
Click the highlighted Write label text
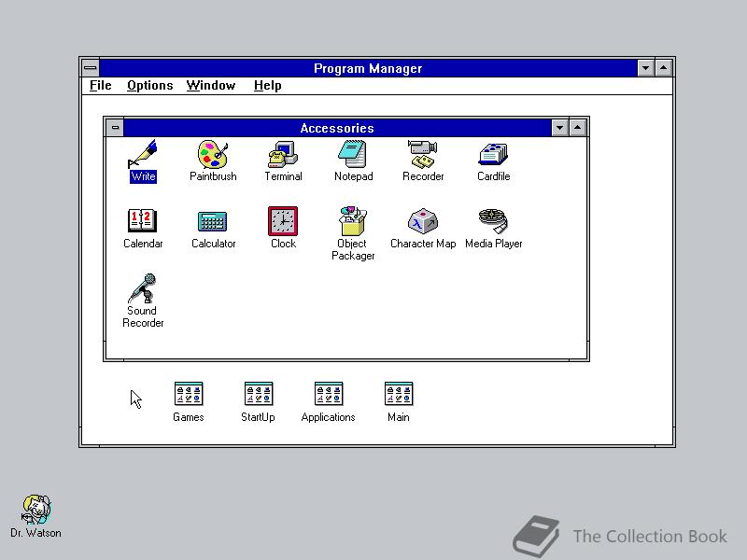[143, 176]
